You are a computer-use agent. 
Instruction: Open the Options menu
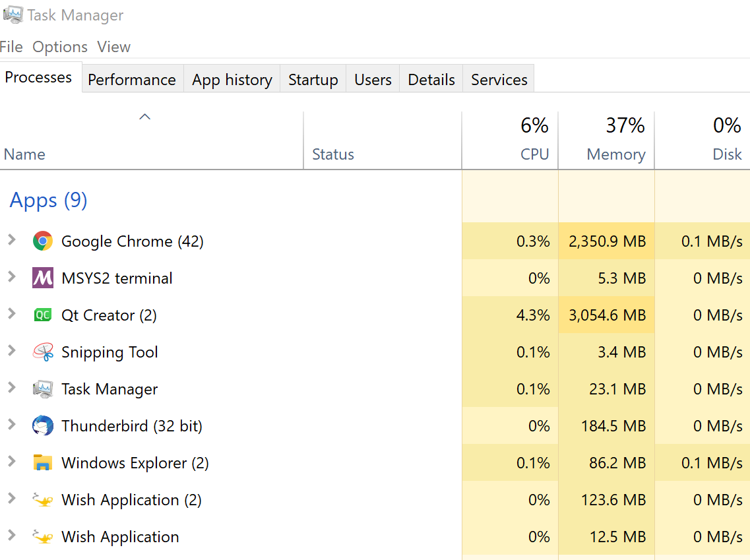60,47
